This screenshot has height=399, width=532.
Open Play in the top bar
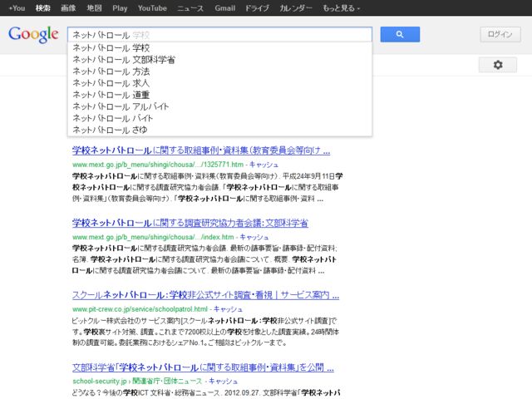pos(120,8)
